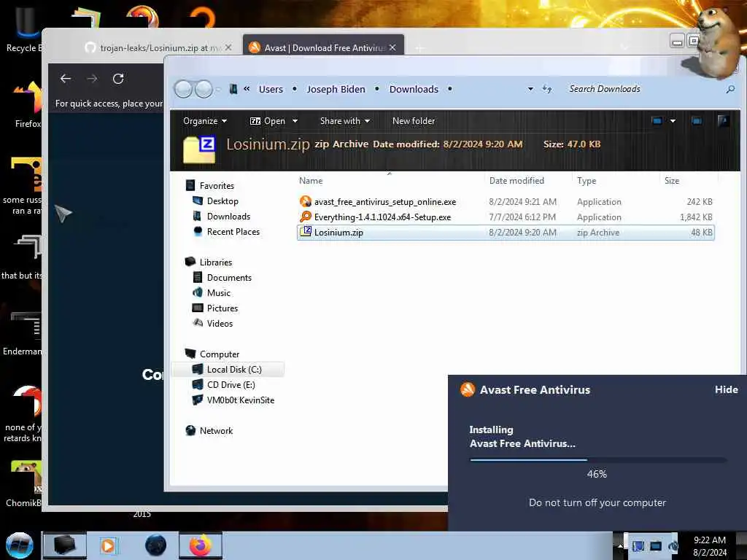Image resolution: width=747 pixels, height=560 pixels.
Task: Click search magnifier icon
Action: [730, 89]
